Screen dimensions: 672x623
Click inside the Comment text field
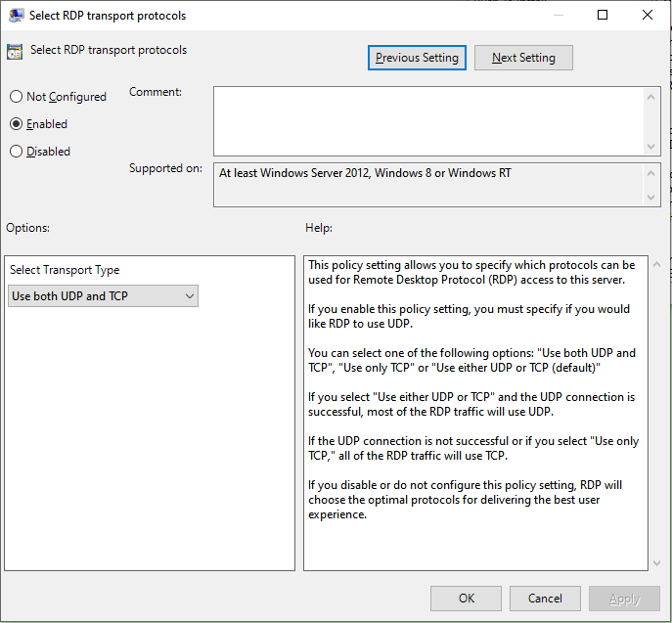pyautogui.click(x=428, y=120)
